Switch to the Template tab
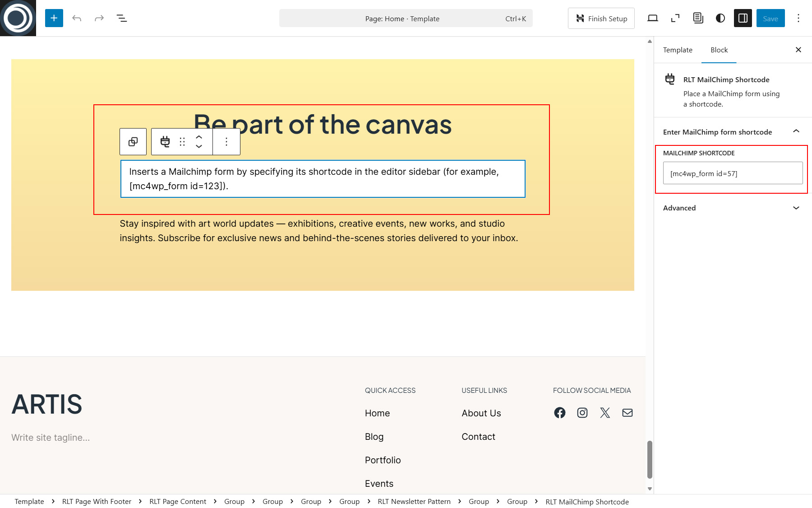The height and width of the screenshot is (508, 812). (678, 50)
